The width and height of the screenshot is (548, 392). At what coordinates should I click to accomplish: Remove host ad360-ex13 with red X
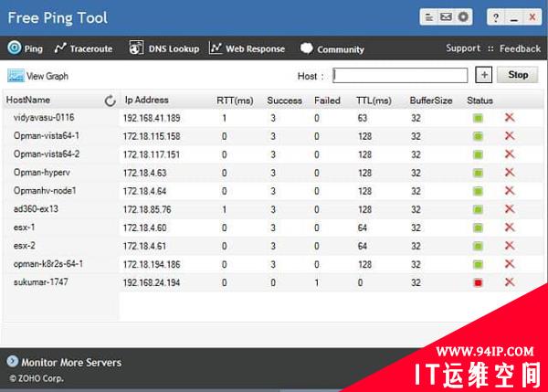(x=510, y=209)
